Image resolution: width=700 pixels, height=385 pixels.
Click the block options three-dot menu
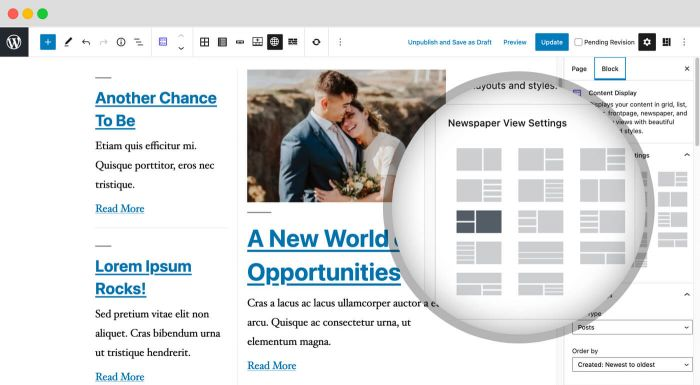coord(340,42)
